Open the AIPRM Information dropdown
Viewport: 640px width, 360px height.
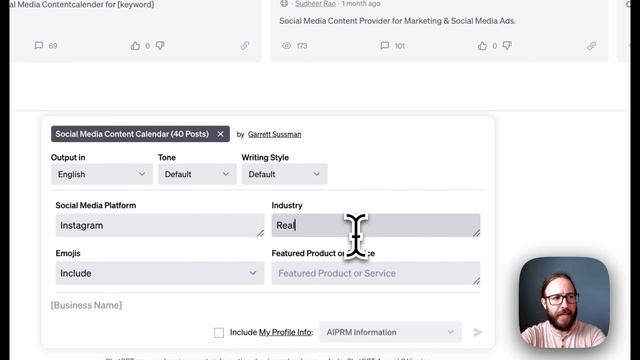tap(390, 332)
